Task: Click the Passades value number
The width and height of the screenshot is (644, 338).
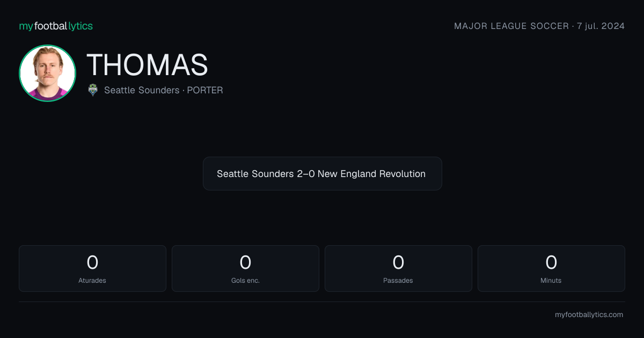Action: pyautogui.click(x=398, y=262)
